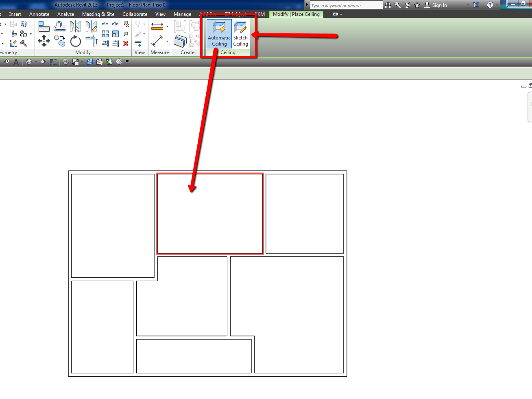This screenshot has height=399, width=532.
Task: Select the Modify | Place Ceiling tab
Action: (x=297, y=14)
